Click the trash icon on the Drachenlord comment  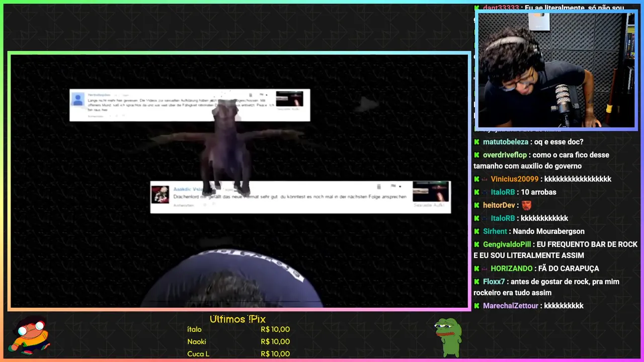coord(379,187)
